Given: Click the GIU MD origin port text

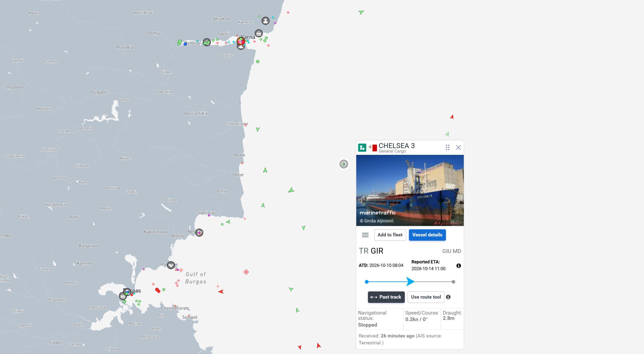Looking at the screenshot, I should tap(452, 251).
